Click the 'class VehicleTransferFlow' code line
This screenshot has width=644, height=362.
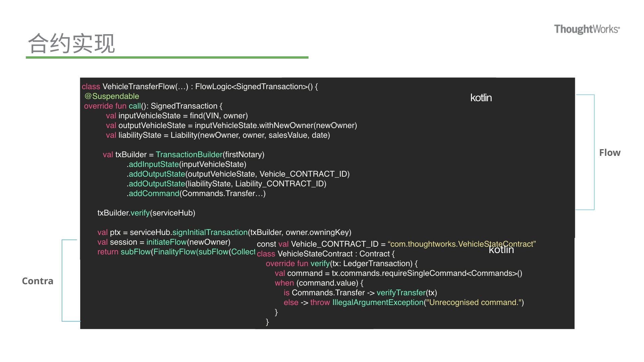200,86
